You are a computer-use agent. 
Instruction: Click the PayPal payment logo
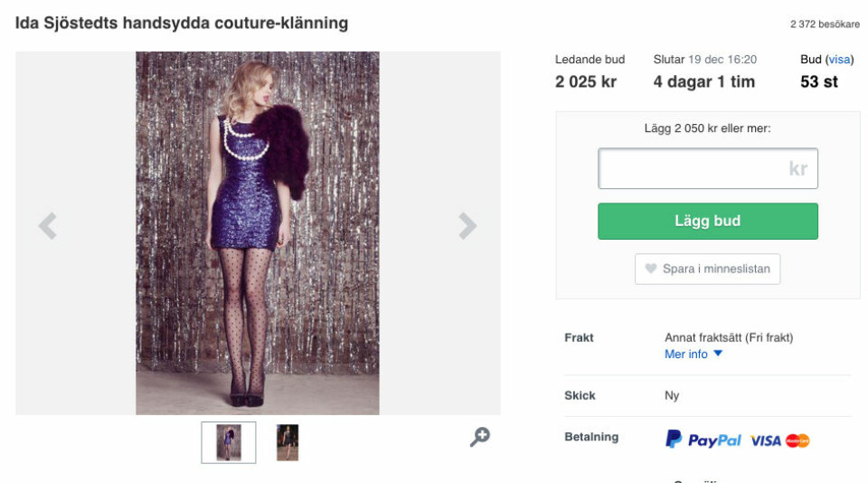(703, 440)
